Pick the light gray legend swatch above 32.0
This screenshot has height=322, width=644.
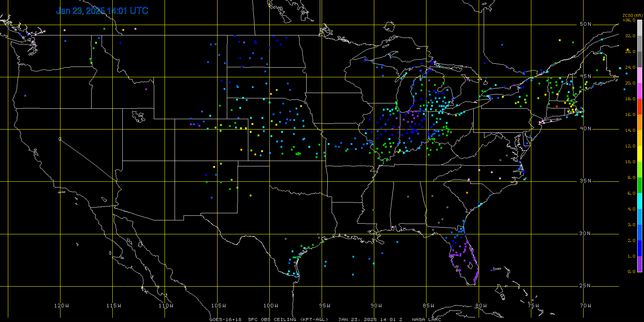(640, 28)
